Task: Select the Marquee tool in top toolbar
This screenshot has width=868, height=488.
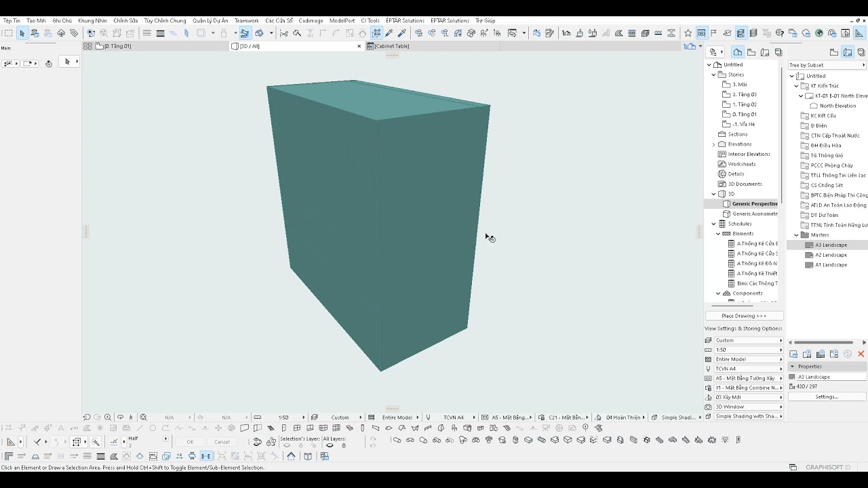Action: pos(7,33)
